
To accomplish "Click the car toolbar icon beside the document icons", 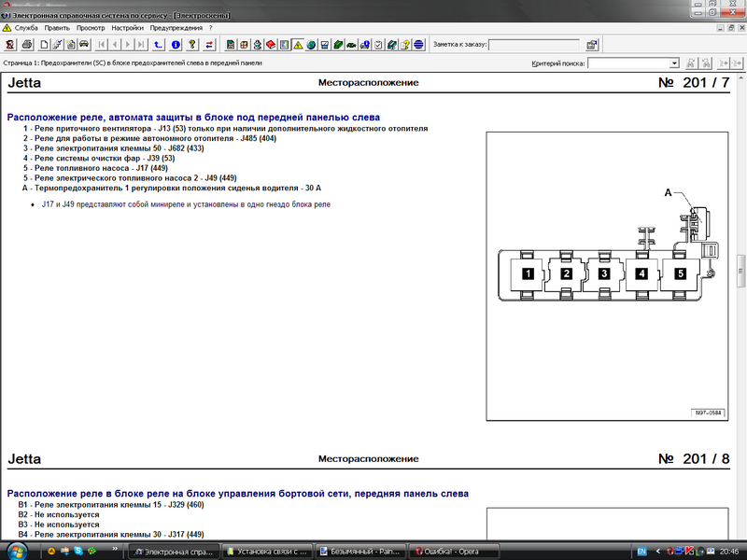I will pyautogui.click(x=84, y=45).
